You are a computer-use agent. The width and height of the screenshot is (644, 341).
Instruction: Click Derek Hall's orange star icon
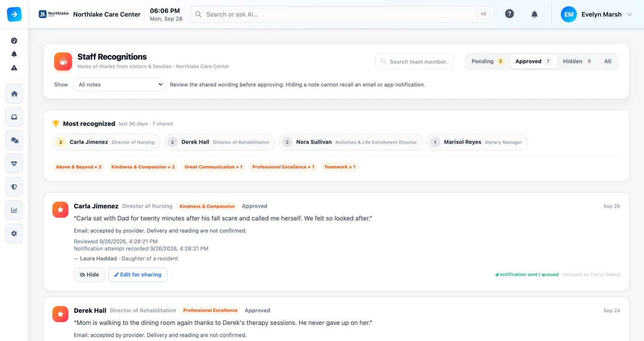click(x=60, y=314)
